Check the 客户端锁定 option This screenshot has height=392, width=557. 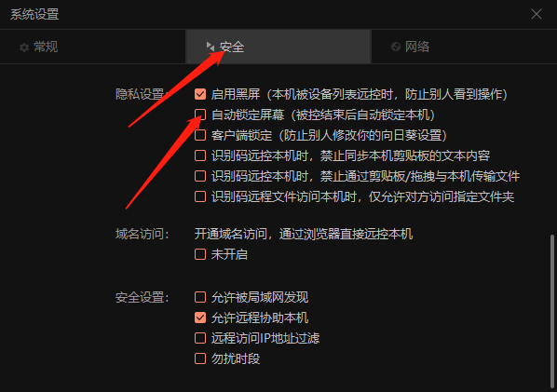pos(200,135)
